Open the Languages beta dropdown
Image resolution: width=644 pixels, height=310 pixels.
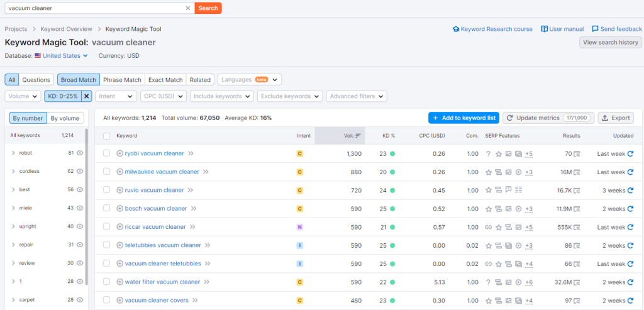[250, 80]
